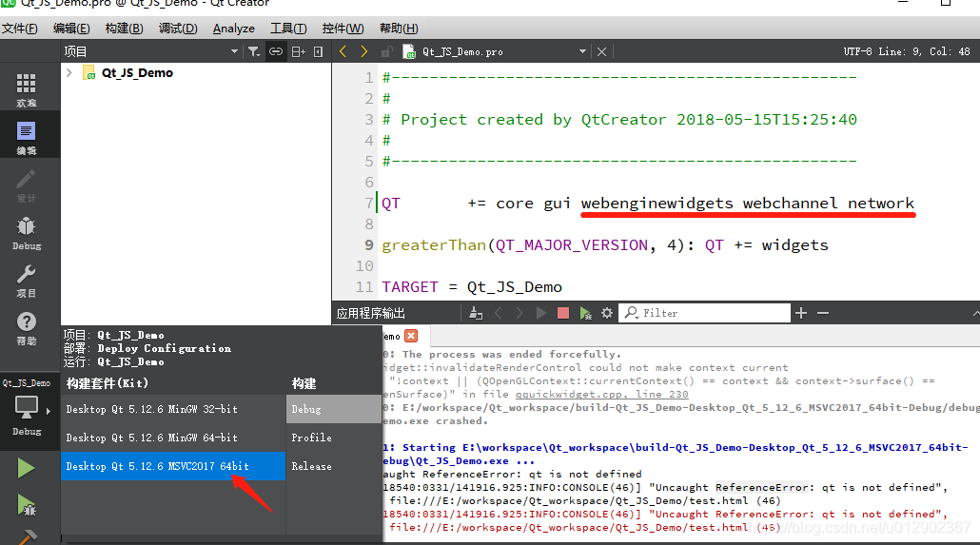Select the Debug build configuration
The width and height of the screenshot is (980, 545).
coord(333,409)
